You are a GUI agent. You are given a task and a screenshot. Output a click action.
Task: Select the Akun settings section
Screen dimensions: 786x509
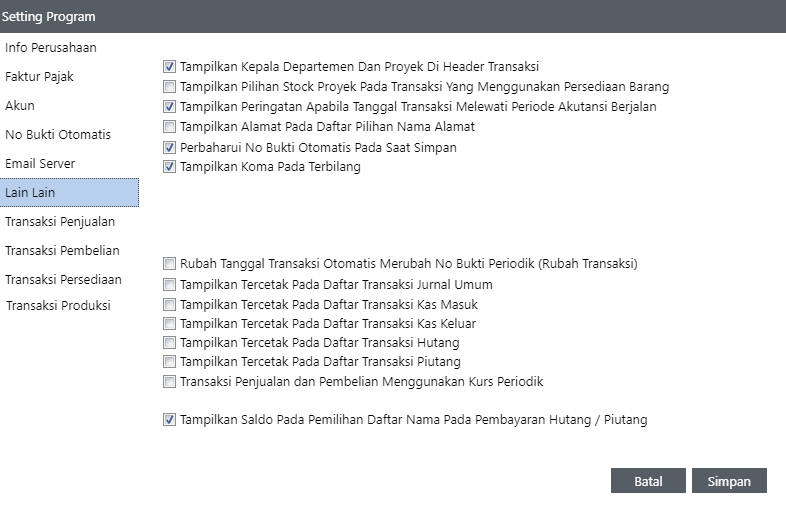[x=20, y=106]
